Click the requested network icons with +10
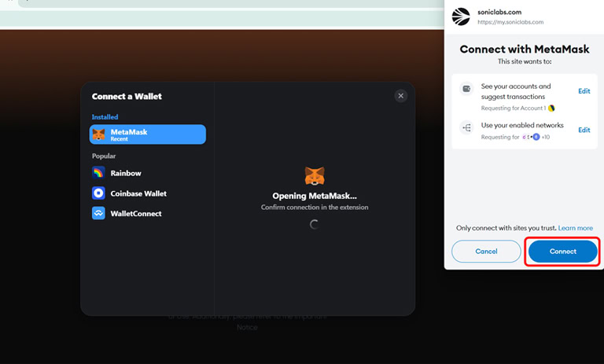Image resolution: width=604 pixels, height=364 pixels. pos(536,137)
